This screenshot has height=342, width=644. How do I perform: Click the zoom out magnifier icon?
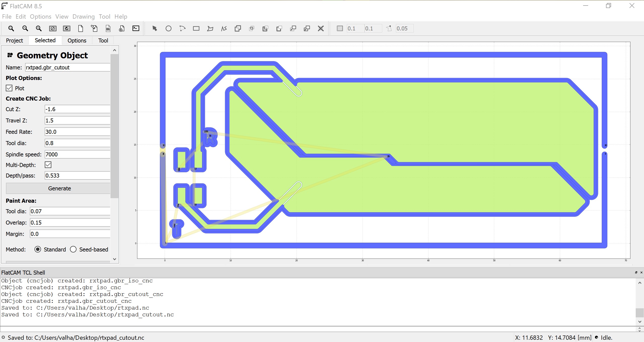click(x=25, y=28)
